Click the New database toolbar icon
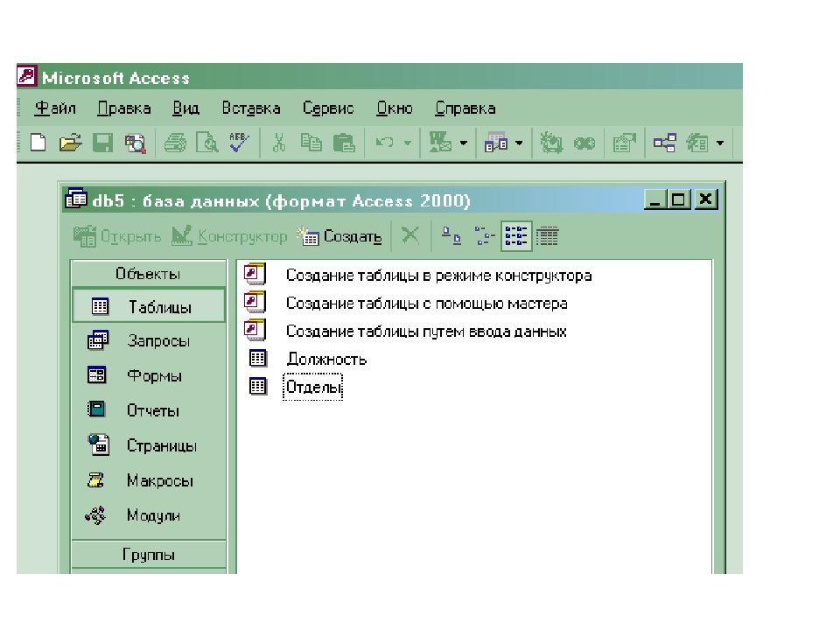The width and height of the screenshot is (840, 630). coord(38,143)
